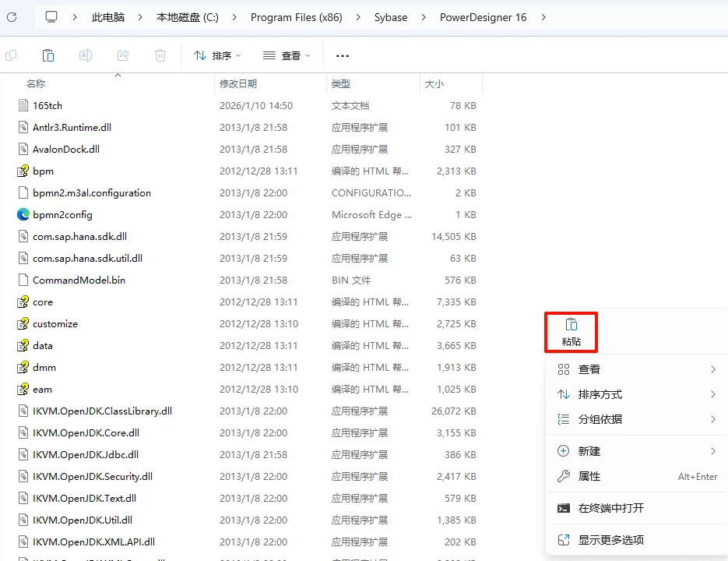This screenshot has height=561, width=728.
Task: Go to 此电脑 in the address bar
Action: [108, 17]
